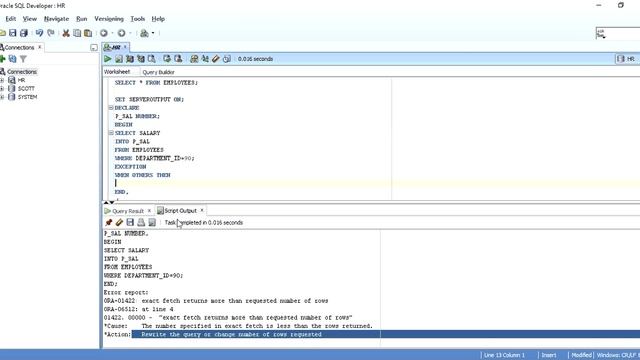This screenshot has height=360, width=640.
Task: Click the Save file icon
Action: [x=13, y=33]
